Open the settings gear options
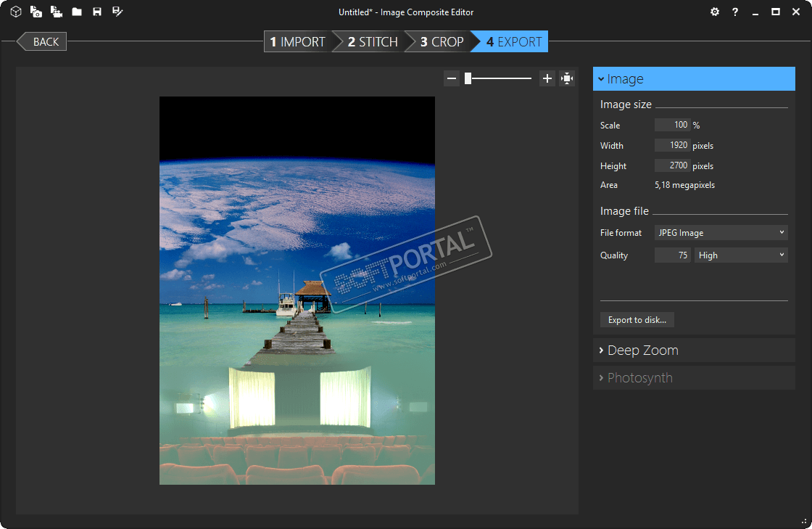 click(x=715, y=12)
